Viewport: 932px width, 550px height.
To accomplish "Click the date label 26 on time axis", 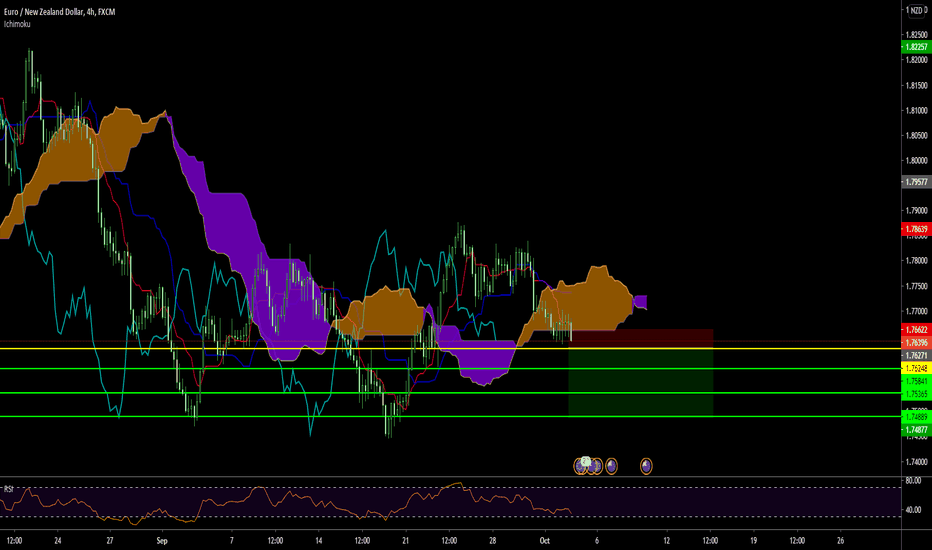I will pyautogui.click(x=840, y=540).
